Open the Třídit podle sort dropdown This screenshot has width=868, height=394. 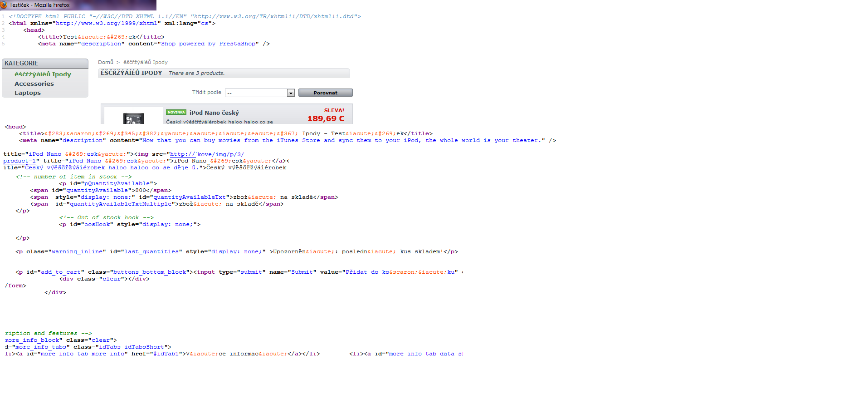[260, 93]
